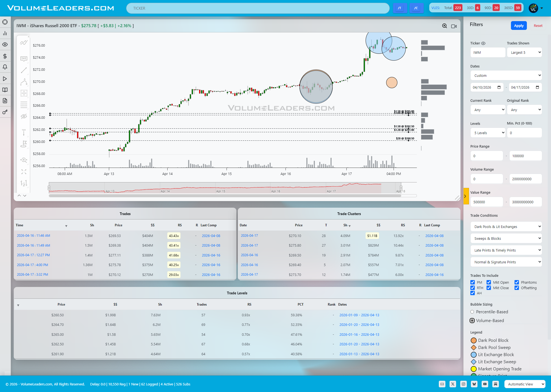The image size is (551, 392).
Task: Sort trade clusters by Sh column
Action: pyautogui.click(x=346, y=225)
